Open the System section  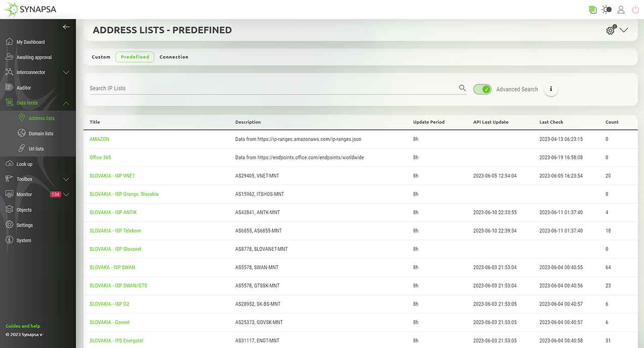(x=24, y=240)
